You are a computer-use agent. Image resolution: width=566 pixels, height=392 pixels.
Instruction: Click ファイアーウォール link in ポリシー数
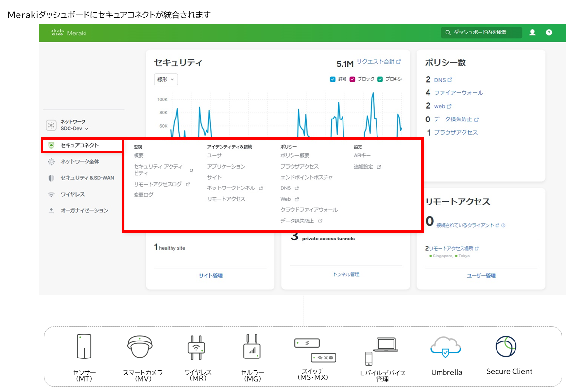pos(459,93)
